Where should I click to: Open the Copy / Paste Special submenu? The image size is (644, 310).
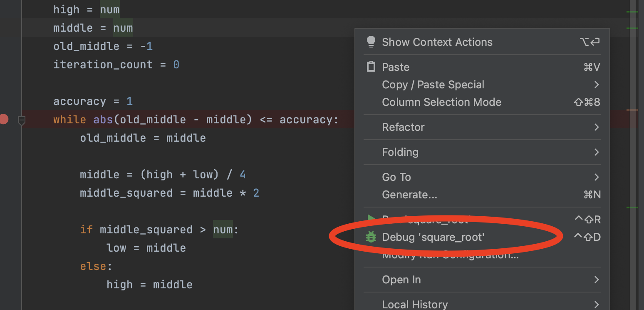(x=433, y=85)
